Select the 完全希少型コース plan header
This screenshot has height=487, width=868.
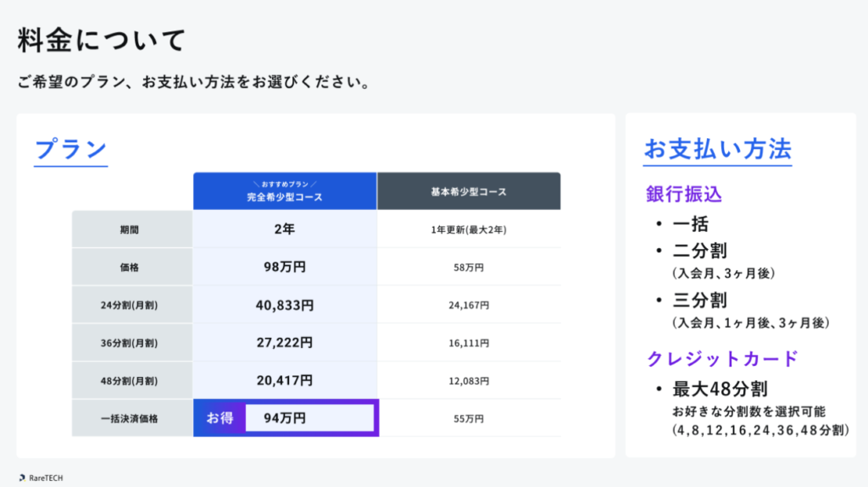[285, 191]
